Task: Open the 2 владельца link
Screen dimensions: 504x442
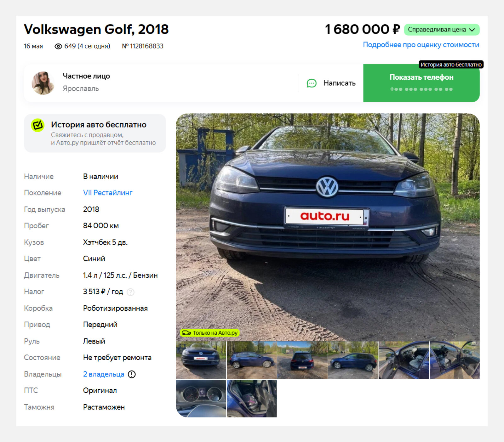Action: click(104, 374)
